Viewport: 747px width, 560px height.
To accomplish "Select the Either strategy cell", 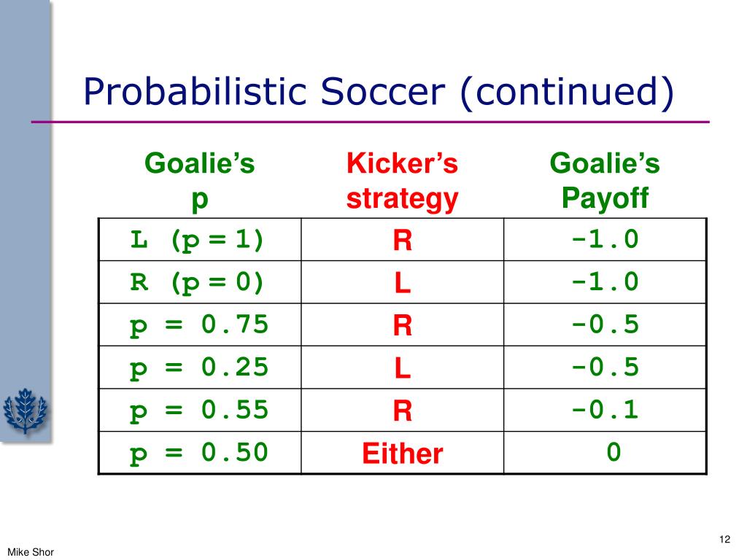I will tap(403, 453).
